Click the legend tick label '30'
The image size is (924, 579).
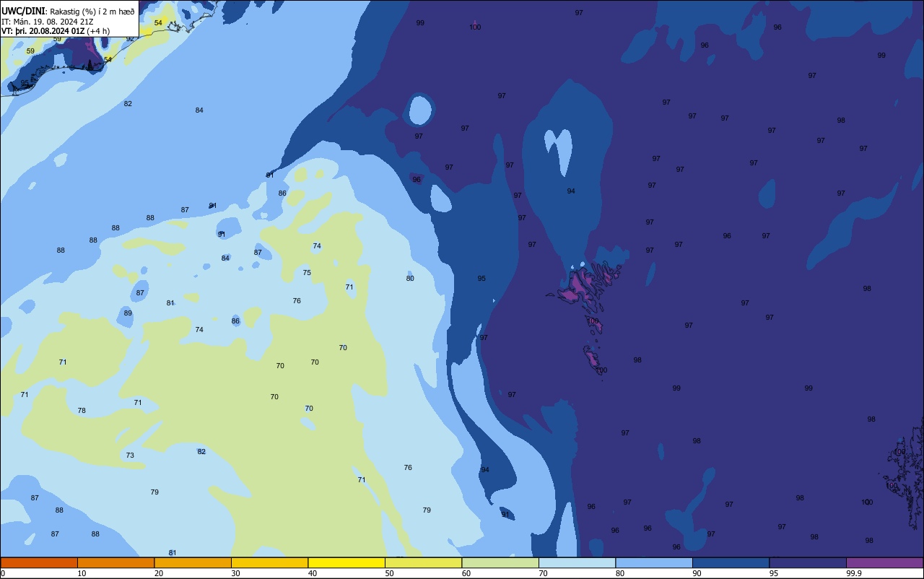tap(235, 573)
